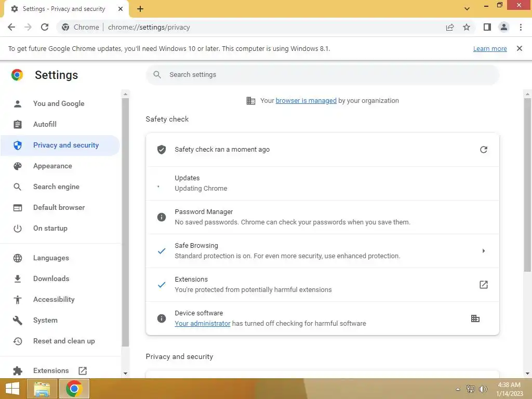
Task: Show hidden tray icons arrow
Action: click(458, 389)
